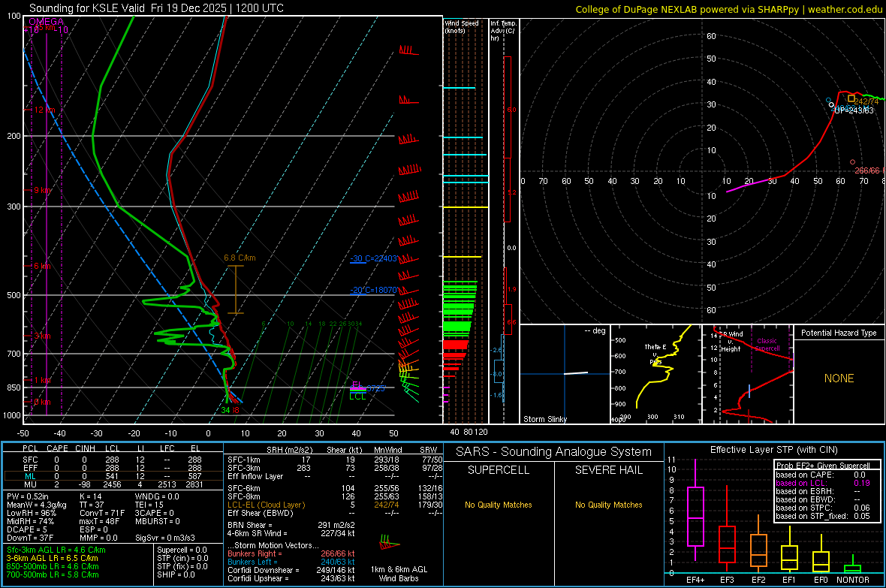Click the Wind Speed (knots) panel header
Viewport: 886px width, 588px height.
click(x=462, y=26)
